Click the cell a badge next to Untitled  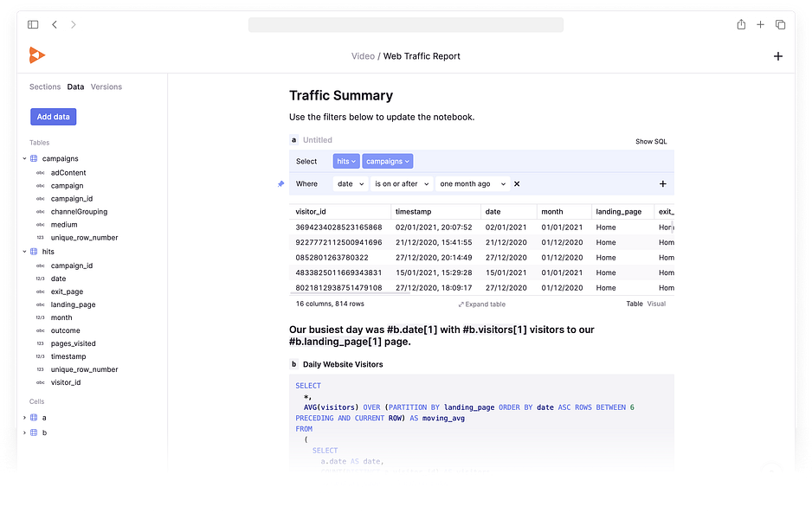click(293, 140)
